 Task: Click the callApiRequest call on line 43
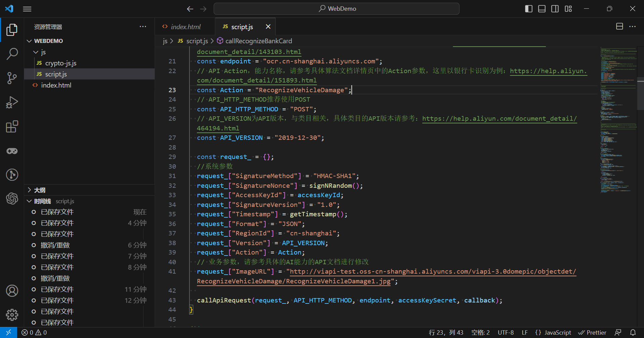(x=224, y=300)
